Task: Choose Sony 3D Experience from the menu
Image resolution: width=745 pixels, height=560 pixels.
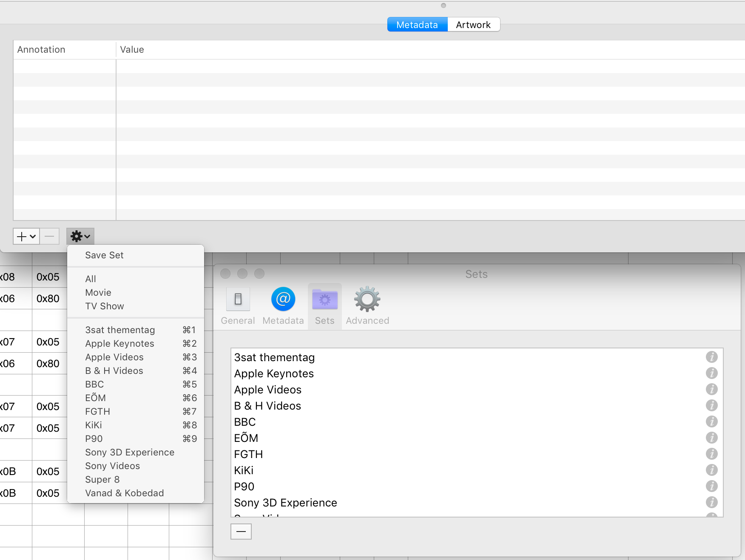Action: click(x=136, y=453)
